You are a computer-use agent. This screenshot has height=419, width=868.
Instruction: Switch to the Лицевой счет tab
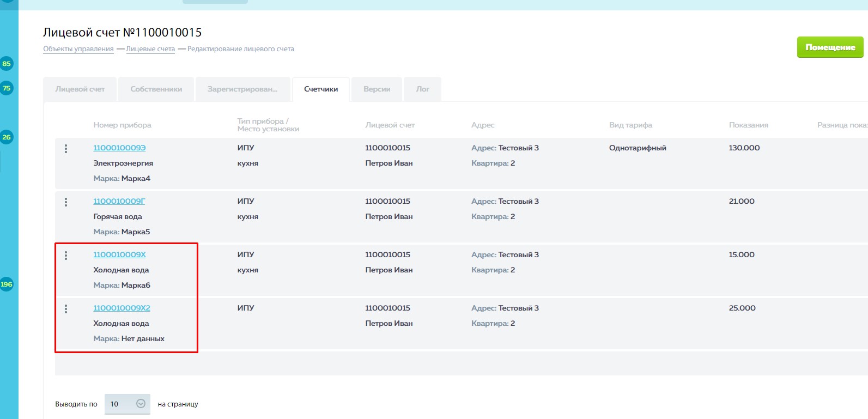80,89
